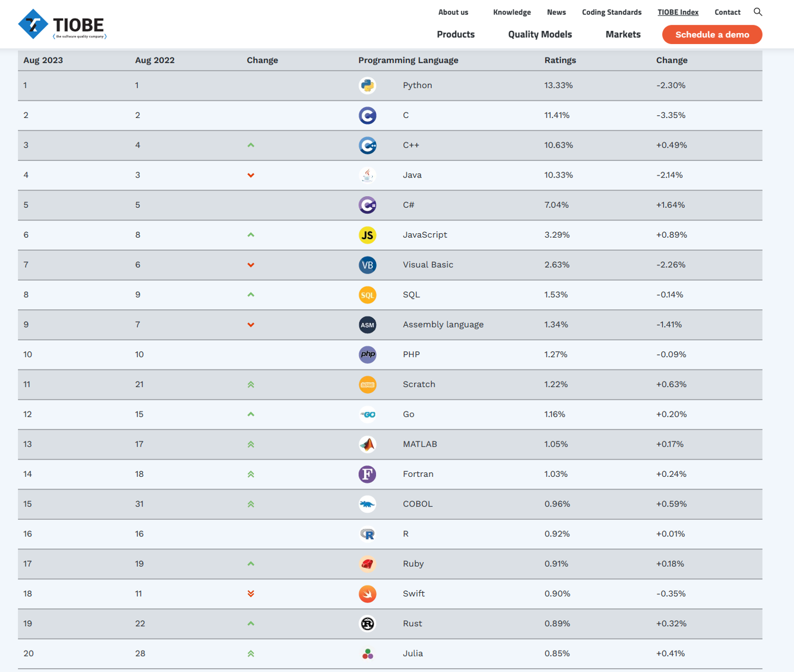
Task: Open the Products menu
Action: pos(455,34)
